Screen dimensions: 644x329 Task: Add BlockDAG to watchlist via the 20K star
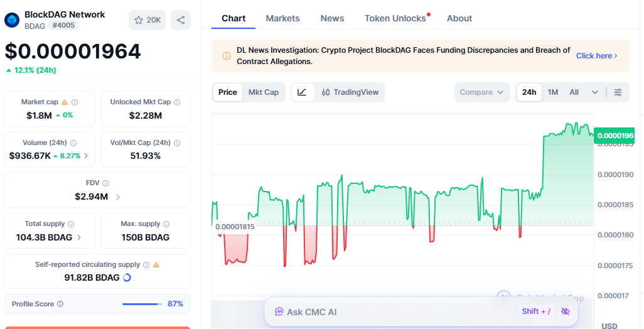click(147, 20)
